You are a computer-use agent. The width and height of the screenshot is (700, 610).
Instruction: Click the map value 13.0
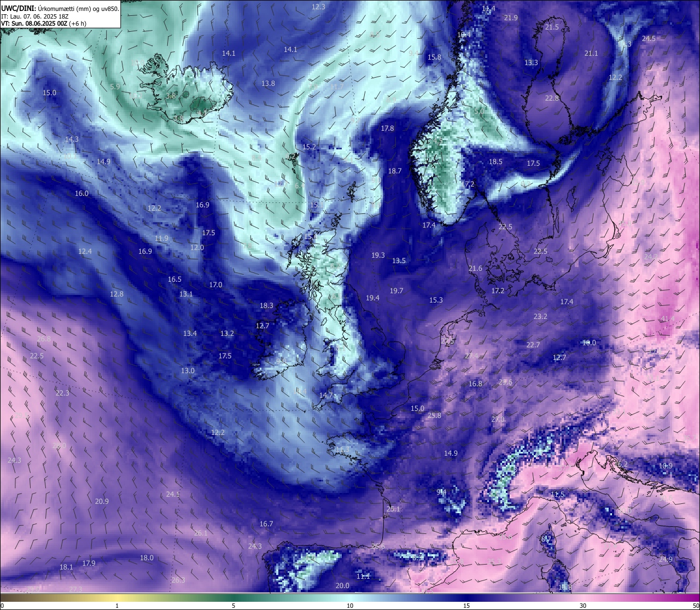click(x=188, y=370)
